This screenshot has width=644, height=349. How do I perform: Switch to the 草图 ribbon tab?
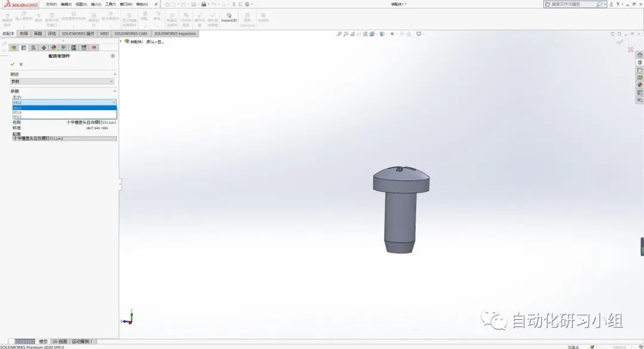point(38,33)
